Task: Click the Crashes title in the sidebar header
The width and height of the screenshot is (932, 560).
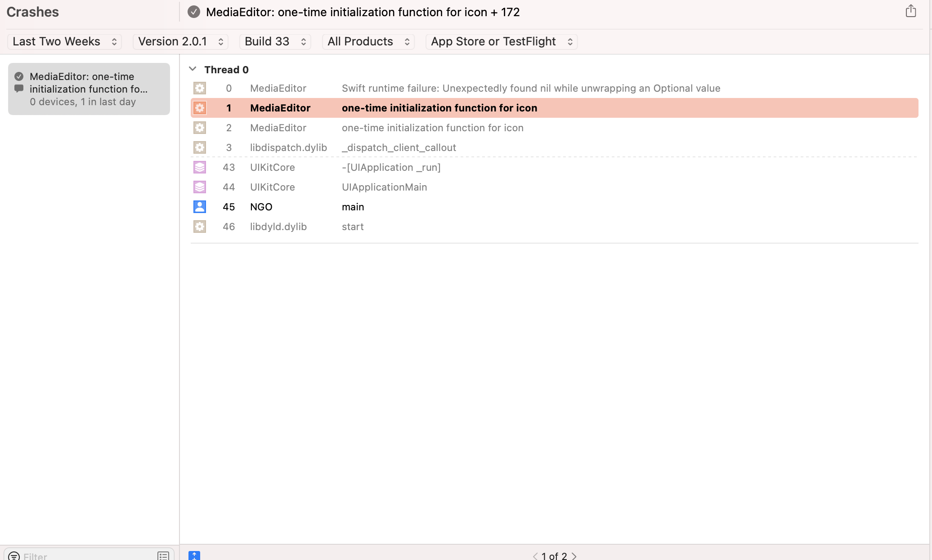Action: click(x=32, y=12)
